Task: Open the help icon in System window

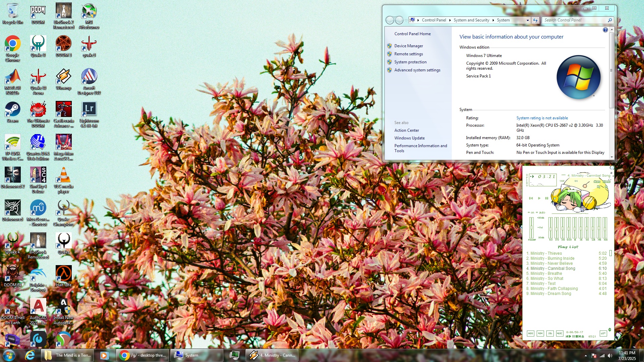Action: [605, 30]
